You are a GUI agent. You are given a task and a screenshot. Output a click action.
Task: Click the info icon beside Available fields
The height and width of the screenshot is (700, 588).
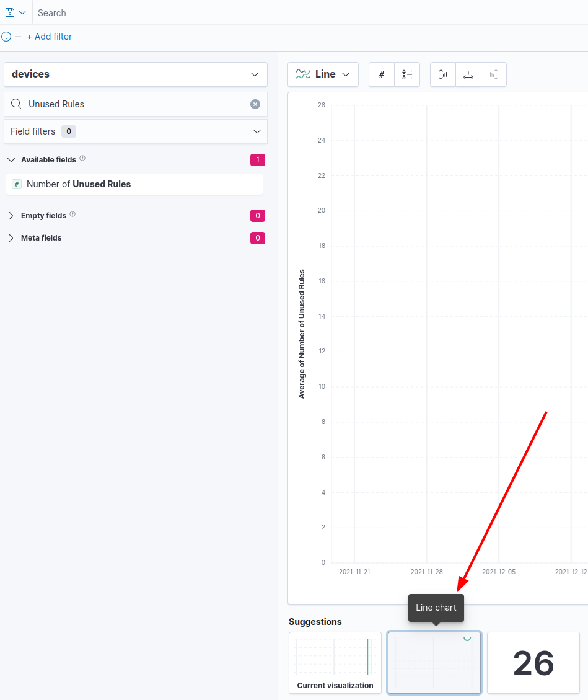(82, 159)
